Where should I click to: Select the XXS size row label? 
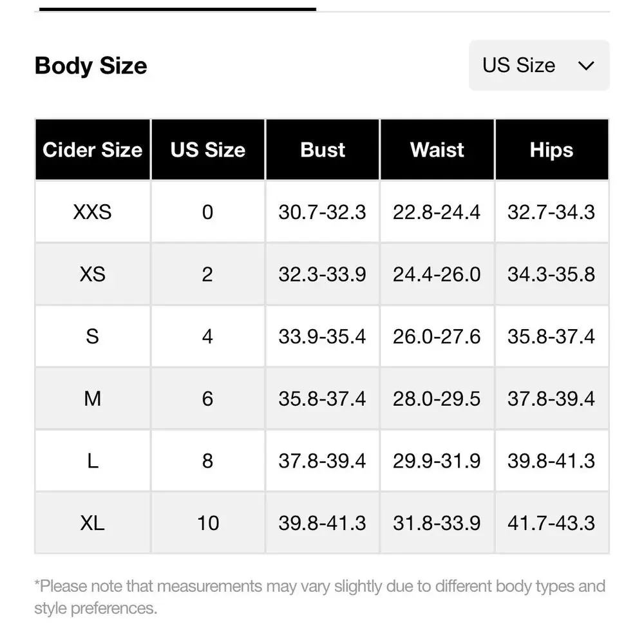coord(93,212)
